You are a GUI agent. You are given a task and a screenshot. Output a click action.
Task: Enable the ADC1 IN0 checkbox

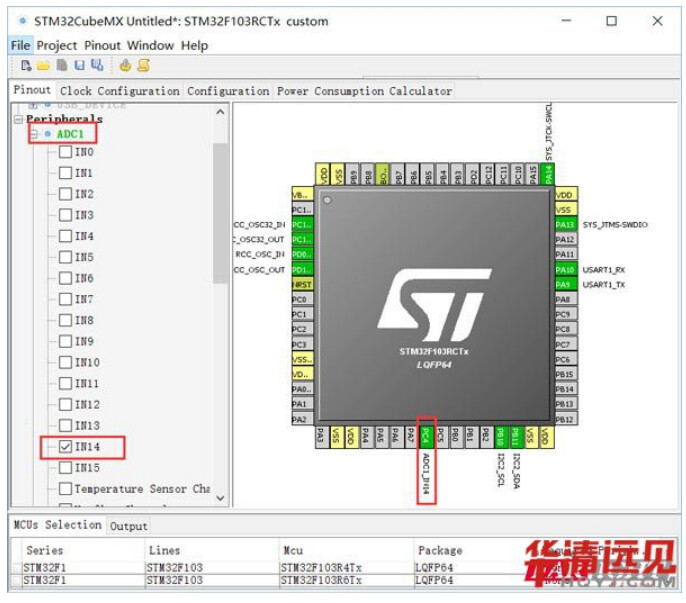coord(66,152)
